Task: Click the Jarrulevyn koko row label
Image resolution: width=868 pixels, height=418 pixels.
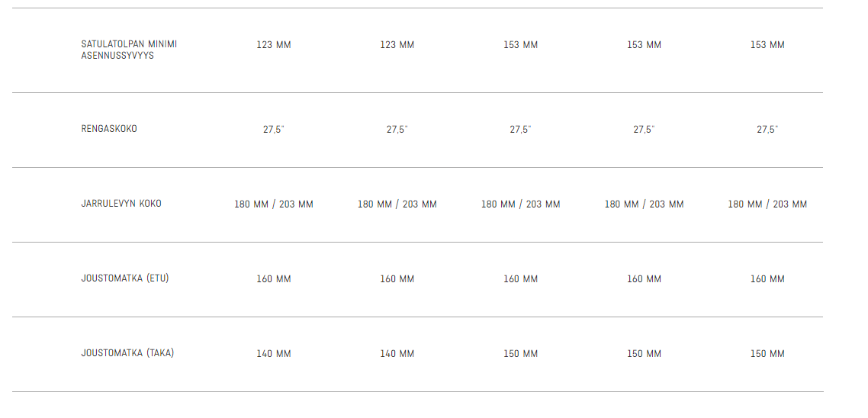Action: pyautogui.click(x=121, y=204)
